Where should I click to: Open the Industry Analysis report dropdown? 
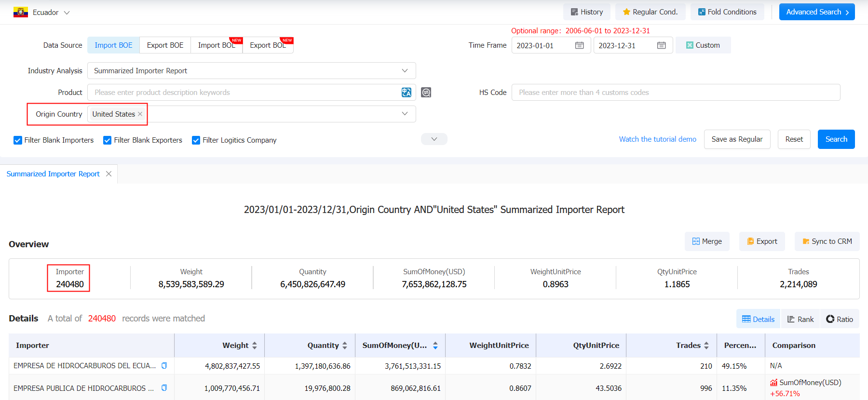pyautogui.click(x=251, y=71)
